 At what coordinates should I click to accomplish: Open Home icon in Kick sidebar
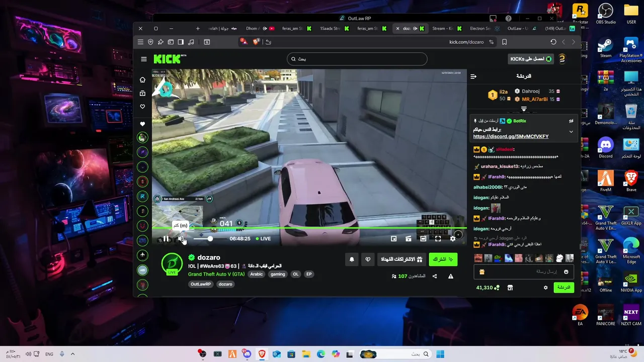pos(143,80)
